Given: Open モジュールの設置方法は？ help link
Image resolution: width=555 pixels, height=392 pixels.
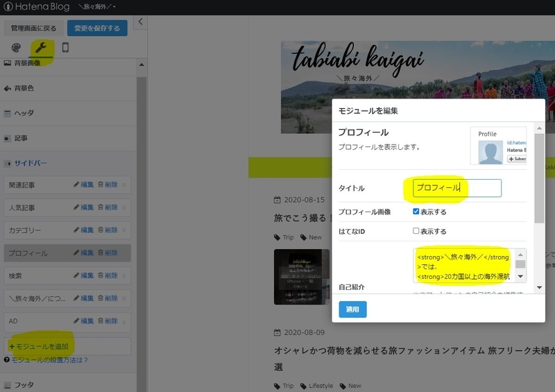Looking at the screenshot, I should click(49, 360).
